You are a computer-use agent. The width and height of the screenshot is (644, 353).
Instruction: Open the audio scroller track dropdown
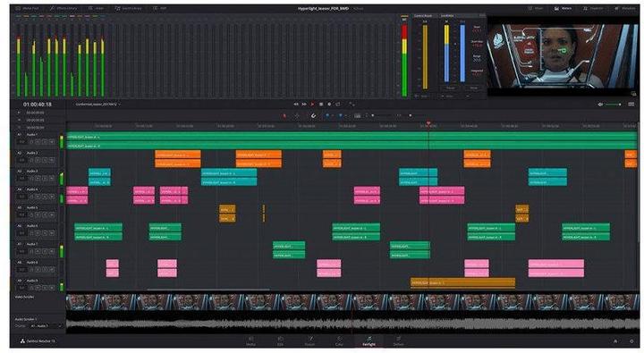pyautogui.click(x=46, y=326)
